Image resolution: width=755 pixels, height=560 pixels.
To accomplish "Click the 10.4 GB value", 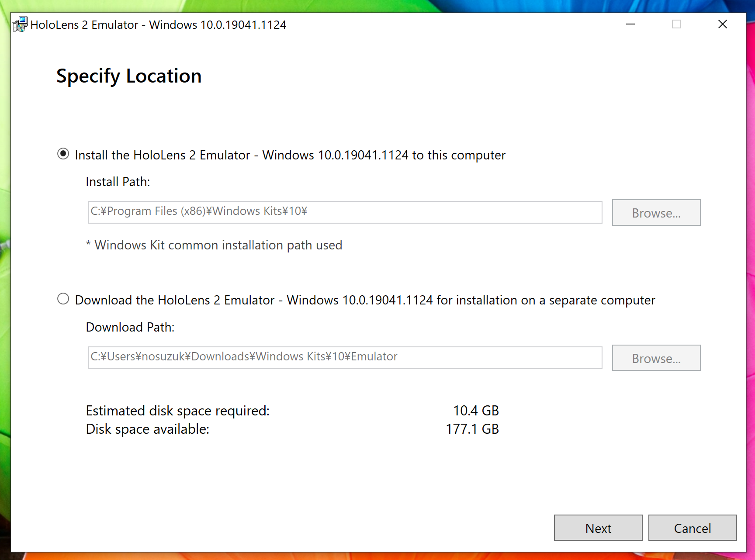I will [476, 411].
